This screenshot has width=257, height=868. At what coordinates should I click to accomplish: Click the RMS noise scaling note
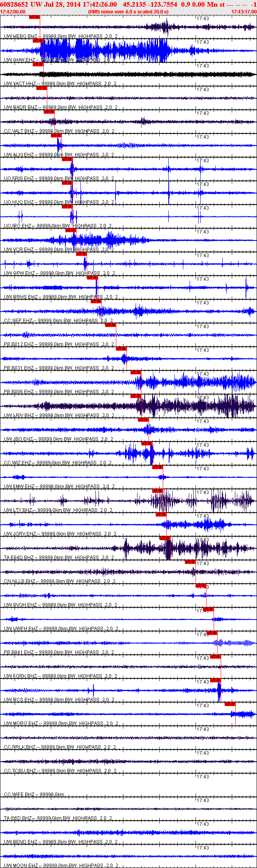pyautogui.click(x=128, y=12)
